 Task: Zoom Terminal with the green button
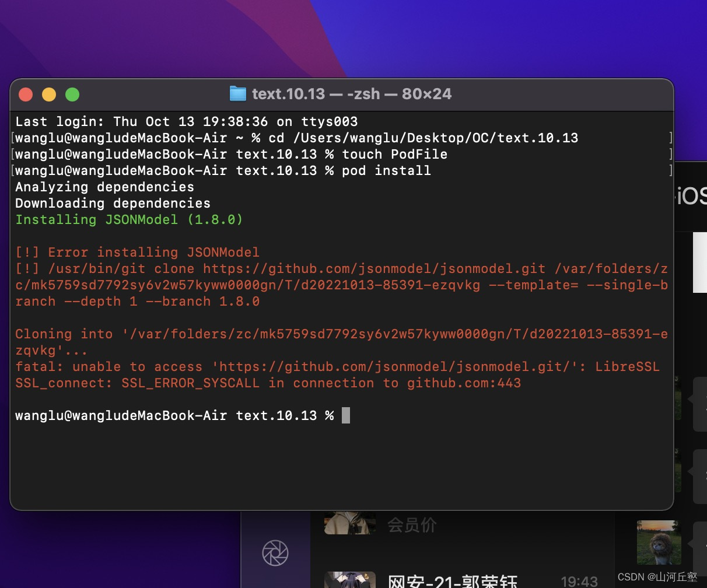(72, 94)
